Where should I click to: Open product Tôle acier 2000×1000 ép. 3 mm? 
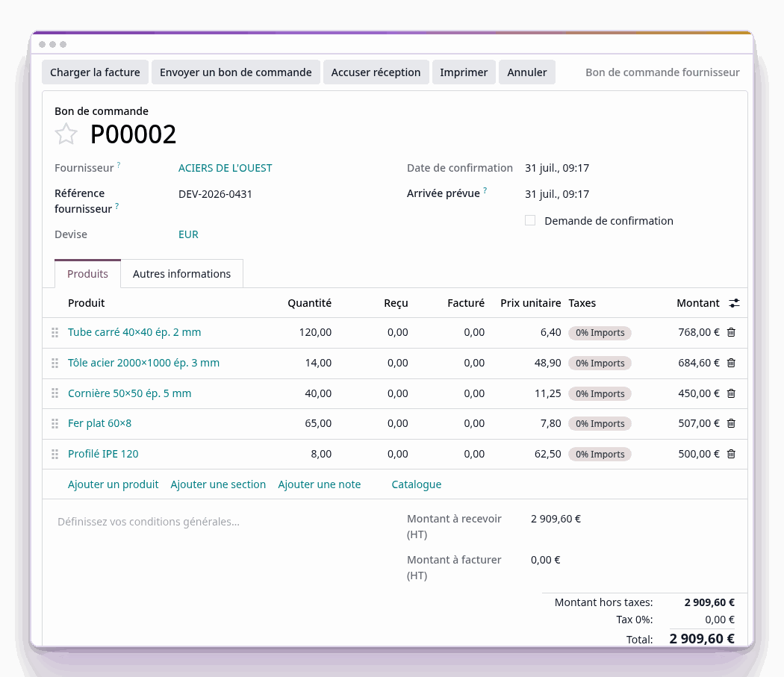pyautogui.click(x=143, y=363)
